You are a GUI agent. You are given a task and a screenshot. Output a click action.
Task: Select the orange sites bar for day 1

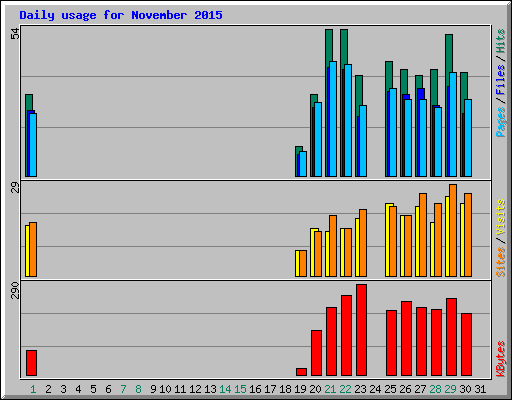coord(33,249)
